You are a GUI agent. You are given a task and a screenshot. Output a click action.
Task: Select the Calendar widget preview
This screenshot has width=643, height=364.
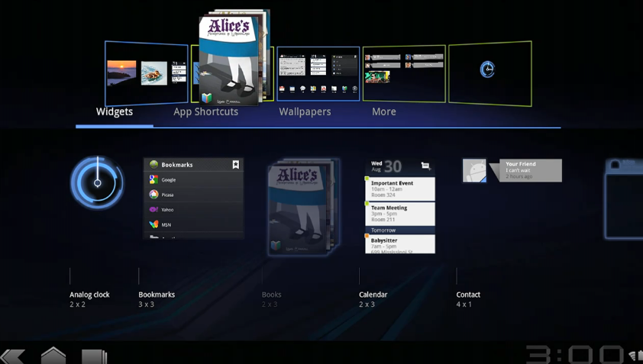point(400,206)
